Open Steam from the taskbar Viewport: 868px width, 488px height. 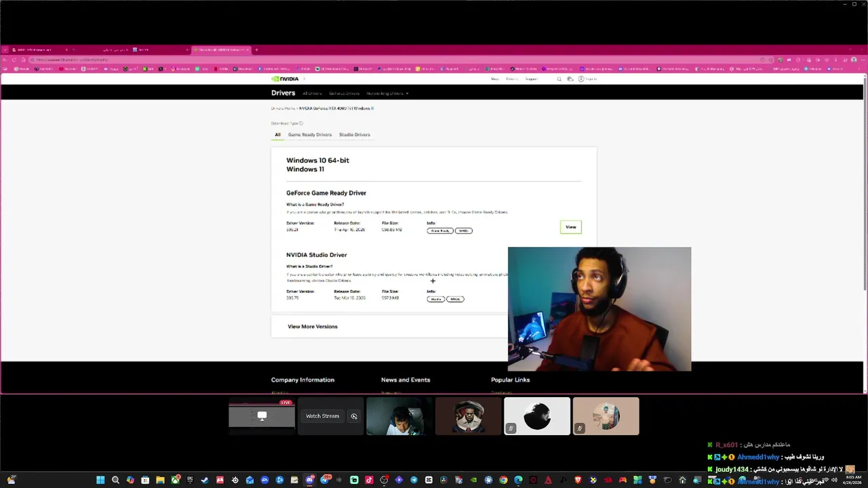pyautogui.click(x=205, y=480)
